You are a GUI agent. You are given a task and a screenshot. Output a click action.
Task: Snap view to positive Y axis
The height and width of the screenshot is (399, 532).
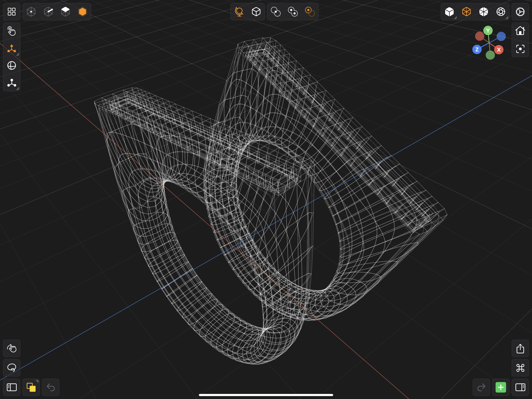pyautogui.click(x=488, y=31)
